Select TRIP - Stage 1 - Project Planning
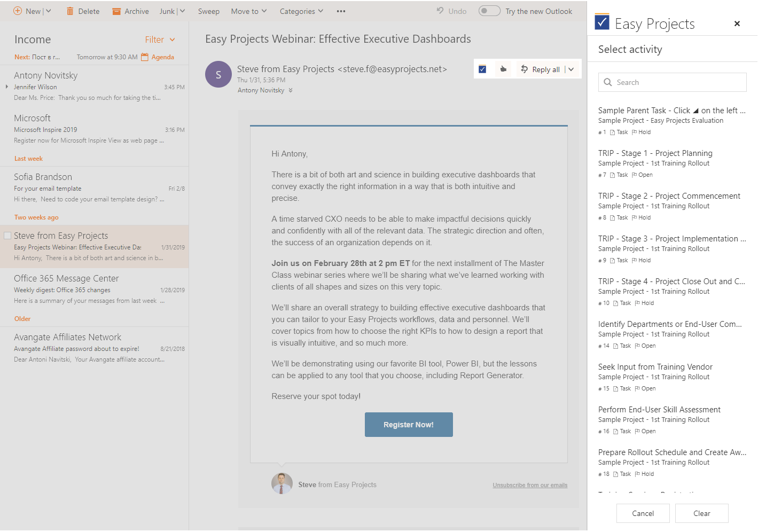The image size is (758, 532). (672, 163)
